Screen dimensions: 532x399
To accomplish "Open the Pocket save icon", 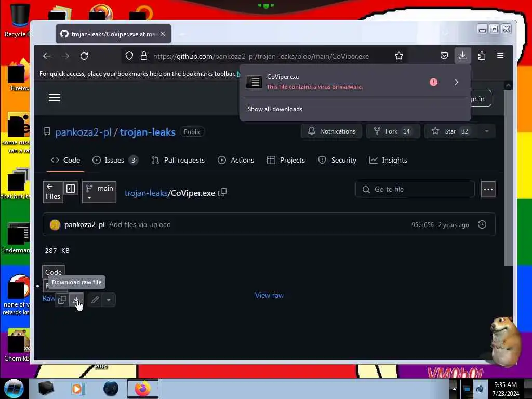I will (x=444, y=56).
